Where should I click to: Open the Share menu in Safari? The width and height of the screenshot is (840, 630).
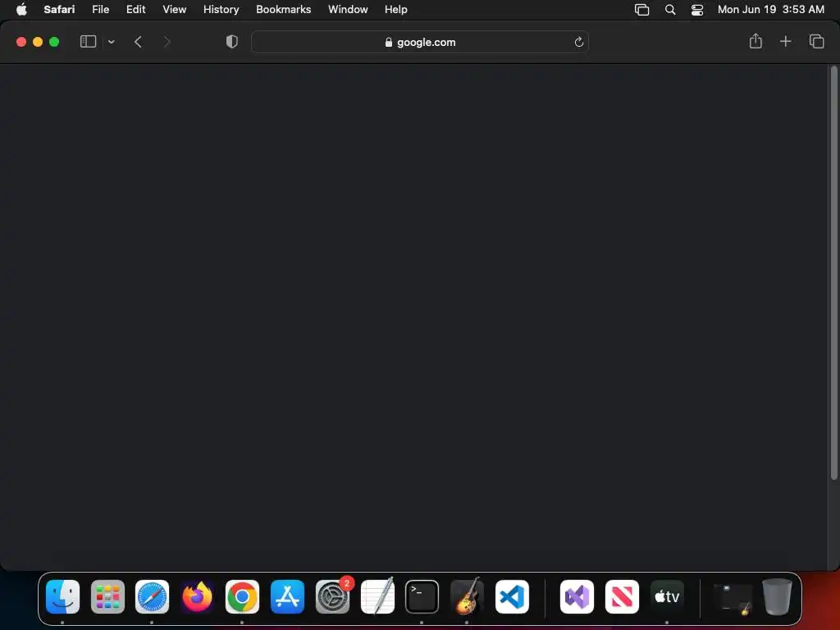(756, 41)
